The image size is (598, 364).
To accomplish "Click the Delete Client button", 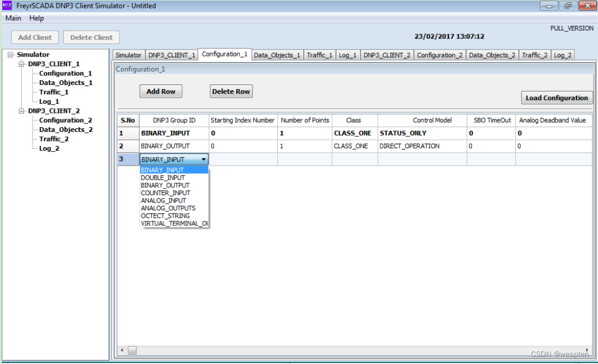I will 92,37.
